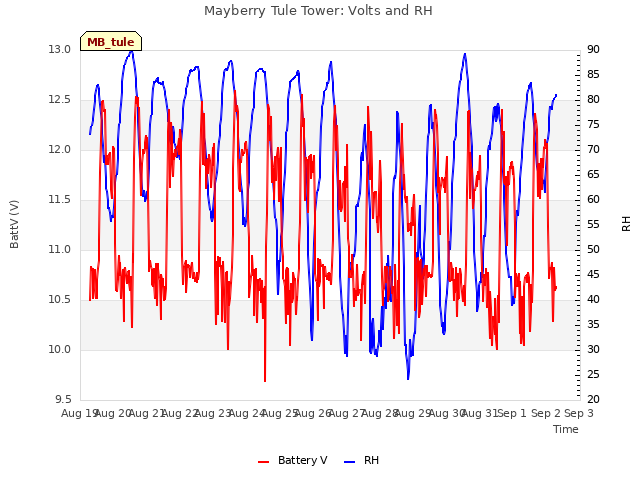
Task: Click the blue RH peak near Aug 30
Action: tap(464, 55)
